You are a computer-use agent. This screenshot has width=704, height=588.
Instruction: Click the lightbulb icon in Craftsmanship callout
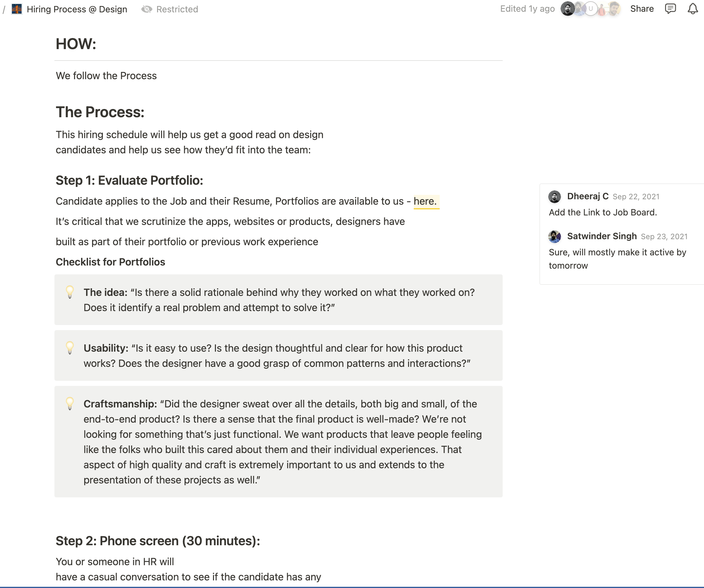[70, 404]
